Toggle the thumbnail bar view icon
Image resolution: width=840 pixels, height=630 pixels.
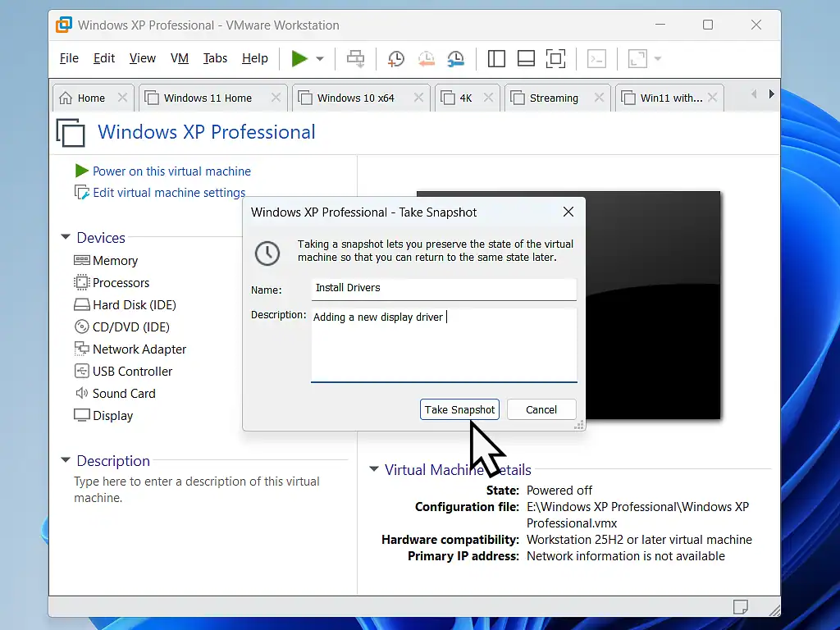[x=526, y=58]
